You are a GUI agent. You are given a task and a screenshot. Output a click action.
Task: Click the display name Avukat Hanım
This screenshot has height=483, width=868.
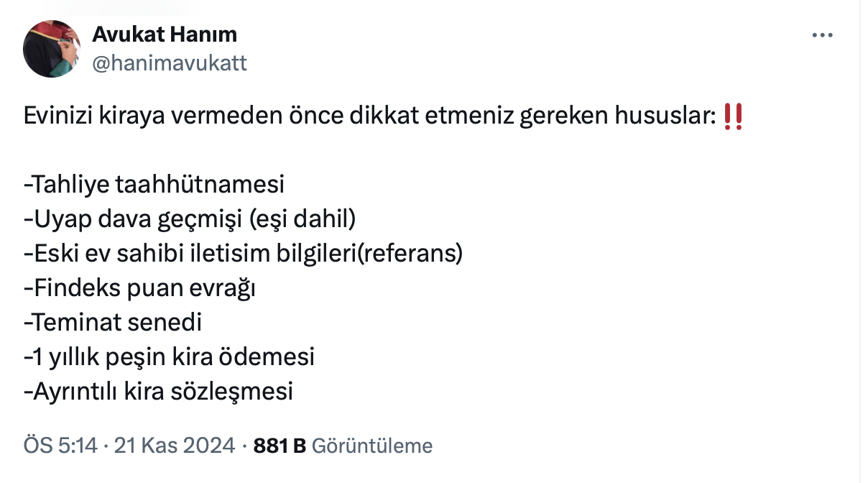165,34
